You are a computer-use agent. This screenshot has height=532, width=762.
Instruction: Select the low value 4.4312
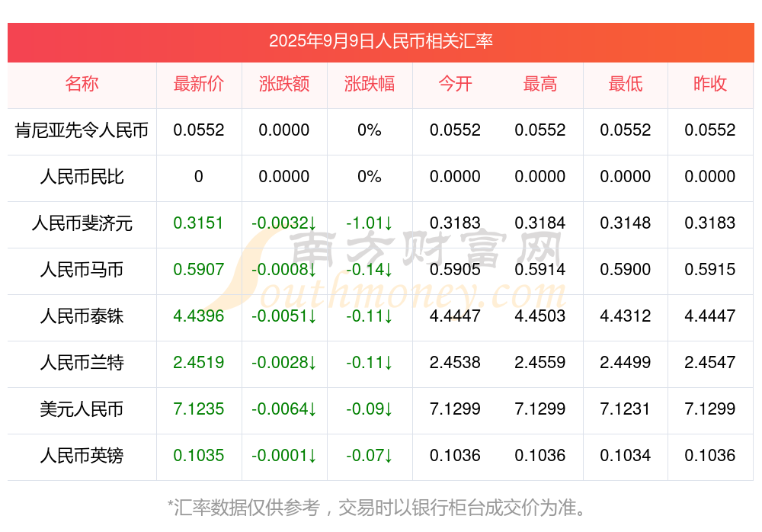click(x=626, y=316)
